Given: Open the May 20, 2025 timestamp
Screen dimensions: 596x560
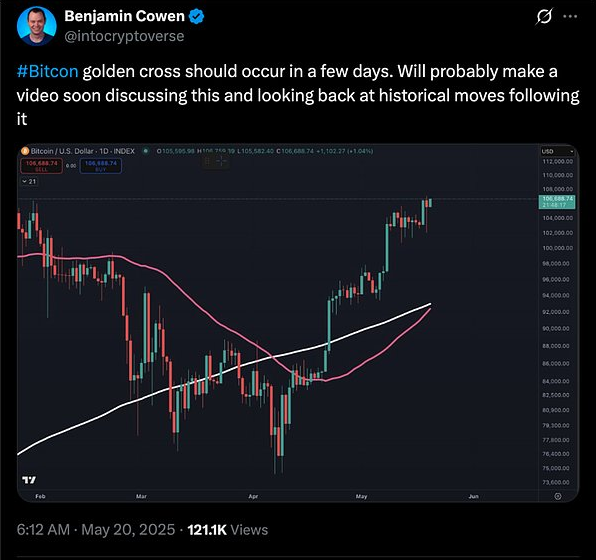Looking at the screenshot, I should [x=128, y=530].
